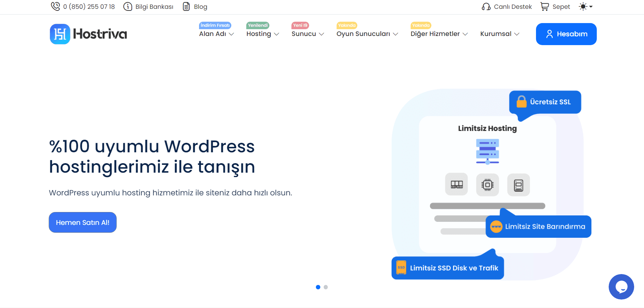644x308 pixels.
Task: Click the Yeni i9 badge above Sunucu
Action: [300, 25]
